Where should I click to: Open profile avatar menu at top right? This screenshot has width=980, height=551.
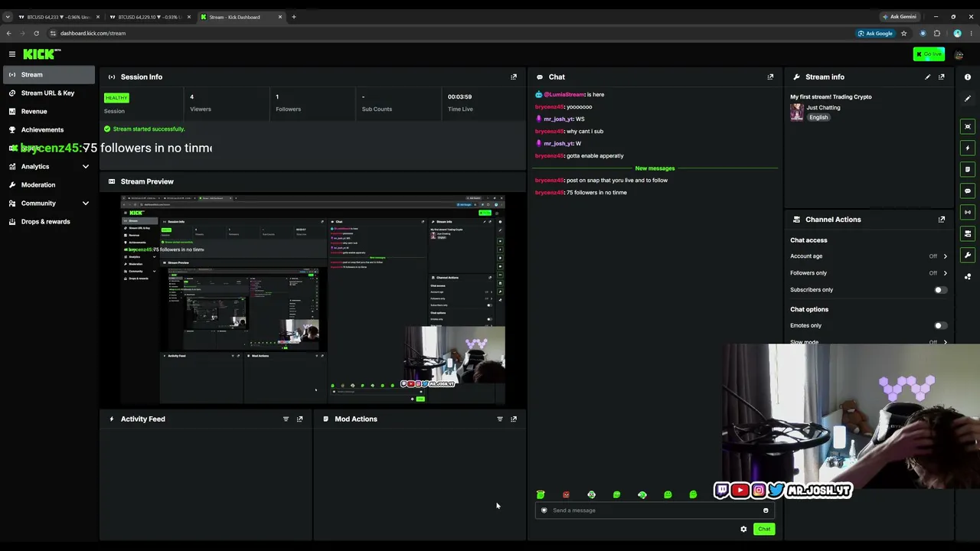click(x=959, y=54)
